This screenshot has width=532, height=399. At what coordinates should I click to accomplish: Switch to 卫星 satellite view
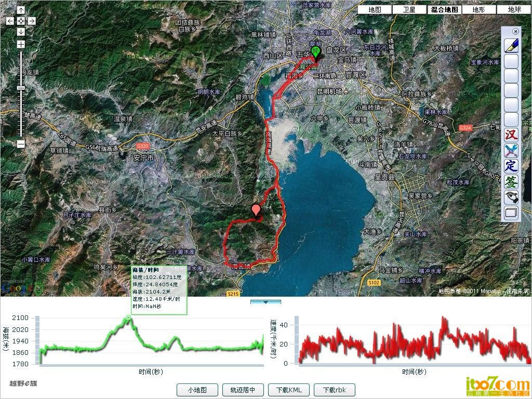coord(409,9)
